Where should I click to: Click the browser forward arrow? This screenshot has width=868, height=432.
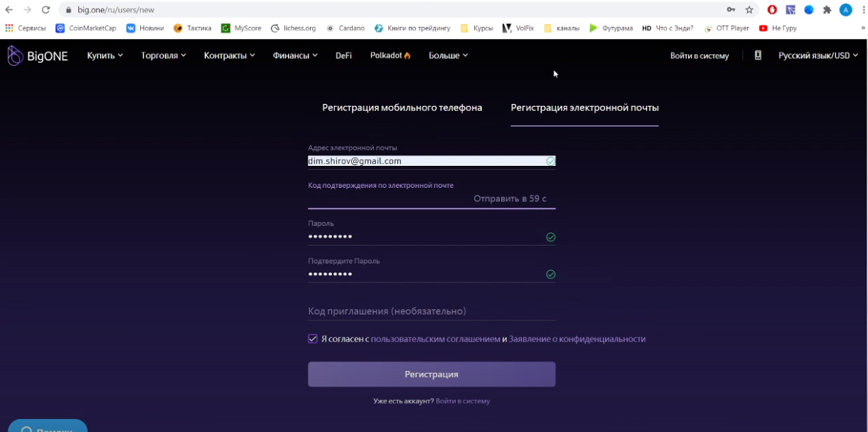click(x=27, y=10)
